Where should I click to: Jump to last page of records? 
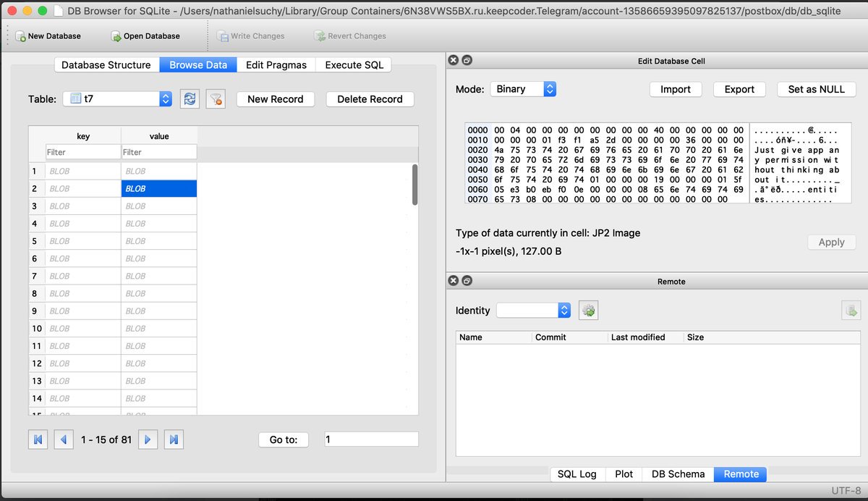[x=173, y=439]
